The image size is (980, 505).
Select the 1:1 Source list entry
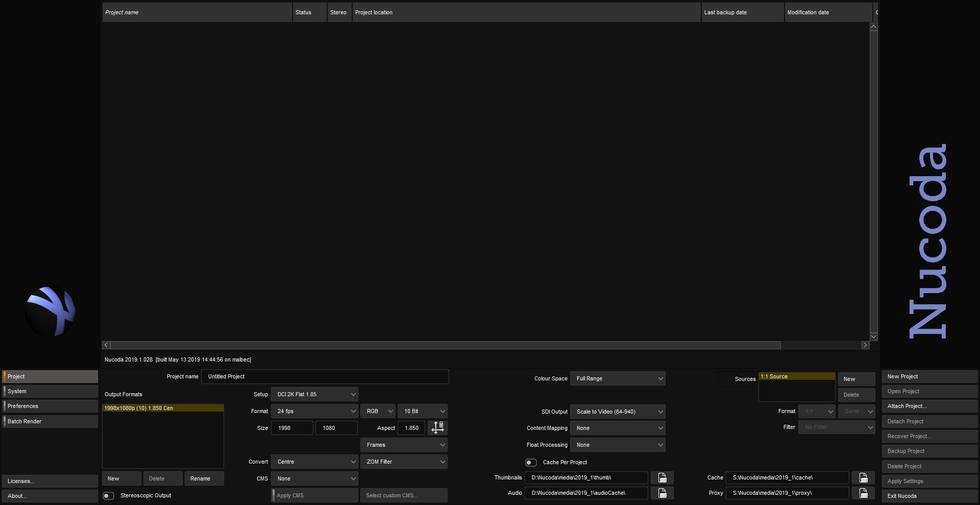pyautogui.click(x=797, y=376)
